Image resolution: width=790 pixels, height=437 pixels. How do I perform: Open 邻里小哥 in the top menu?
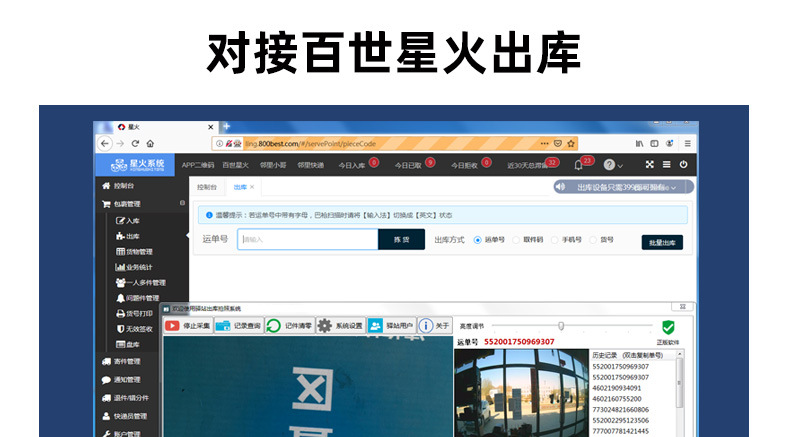273,165
